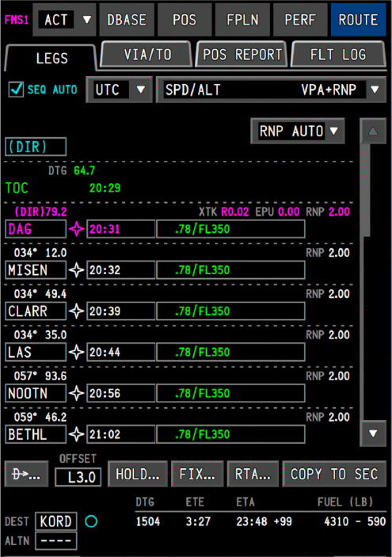This screenshot has height=557, width=392.
Task: Click the waypoint star icon beside BETHL
Action: pos(76,434)
